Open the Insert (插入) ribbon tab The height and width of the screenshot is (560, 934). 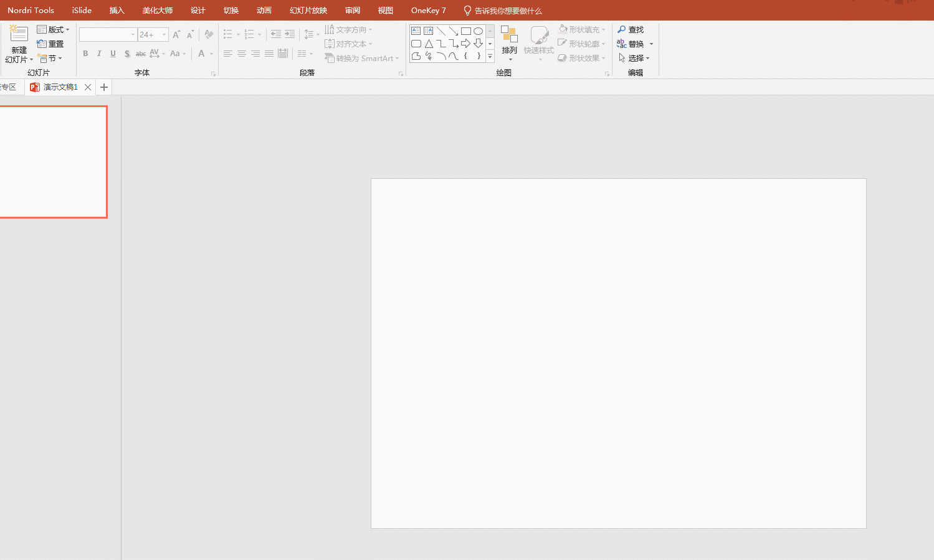(117, 11)
